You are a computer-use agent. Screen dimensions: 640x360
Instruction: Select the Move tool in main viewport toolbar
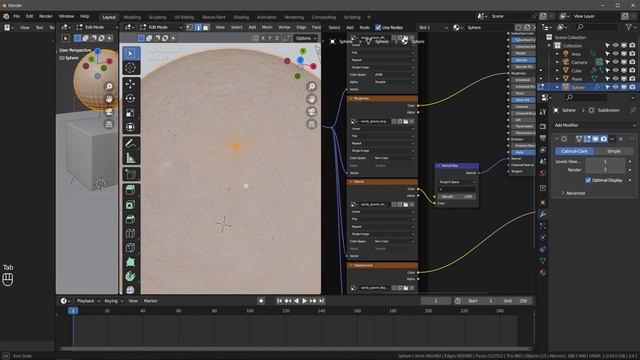point(131,84)
